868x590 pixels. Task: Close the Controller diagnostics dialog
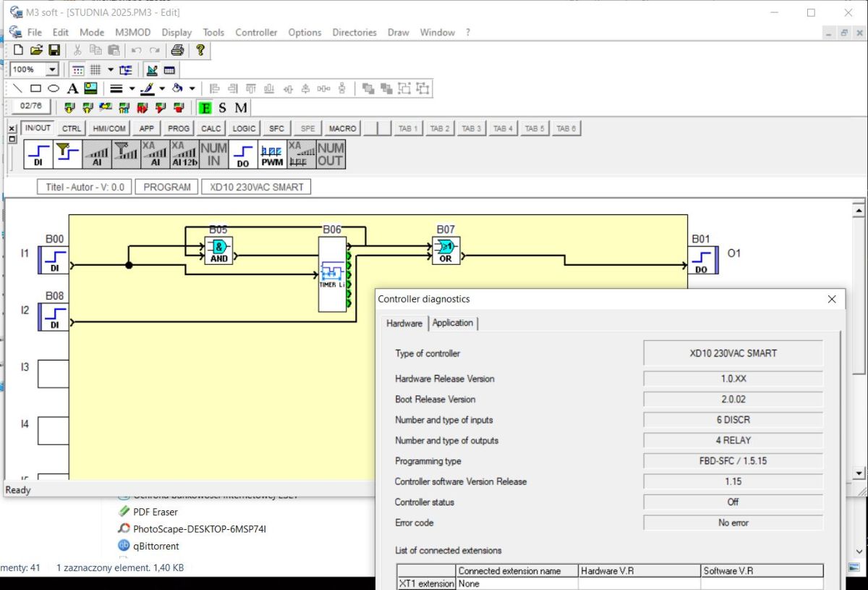pyautogui.click(x=832, y=299)
